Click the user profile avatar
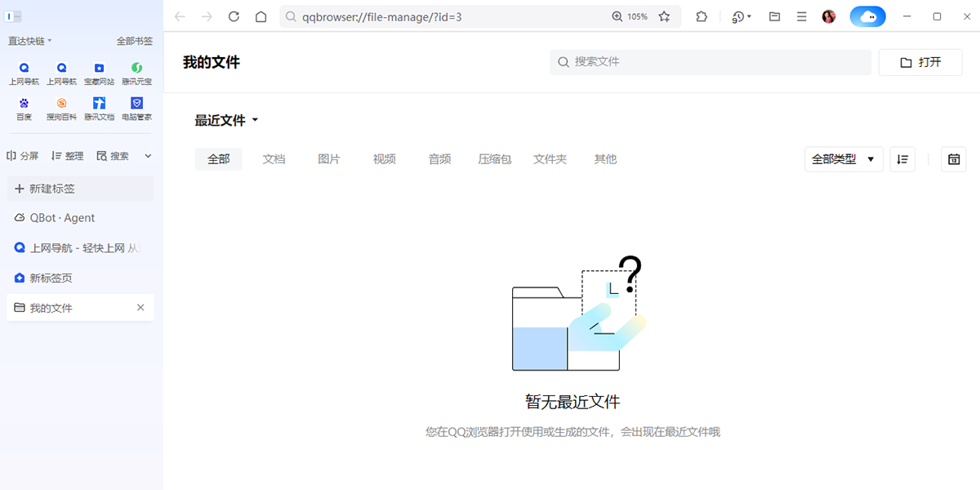 [x=829, y=16]
